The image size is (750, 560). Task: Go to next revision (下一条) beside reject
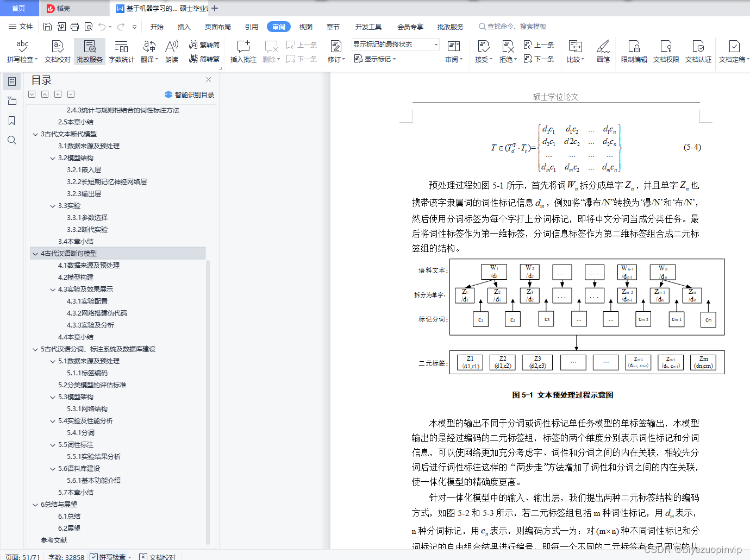coord(539,59)
